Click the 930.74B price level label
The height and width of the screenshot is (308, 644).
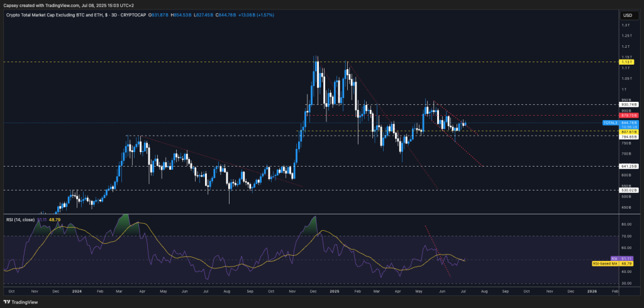pos(630,104)
